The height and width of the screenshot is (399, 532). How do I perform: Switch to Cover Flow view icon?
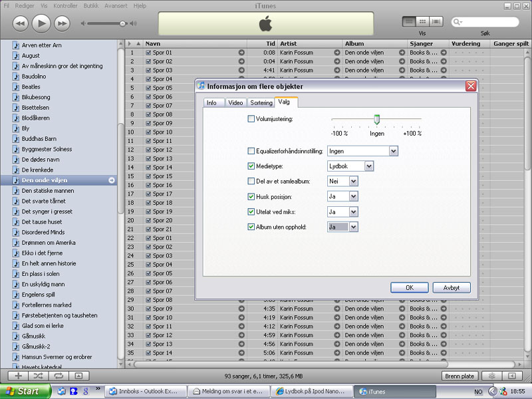pyautogui.click(x=436, y=22)
